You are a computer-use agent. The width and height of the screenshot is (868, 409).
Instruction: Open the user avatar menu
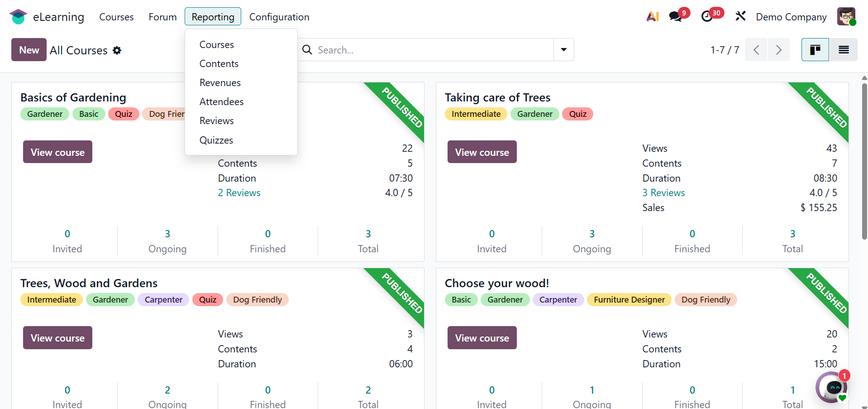tap(846, 17)
